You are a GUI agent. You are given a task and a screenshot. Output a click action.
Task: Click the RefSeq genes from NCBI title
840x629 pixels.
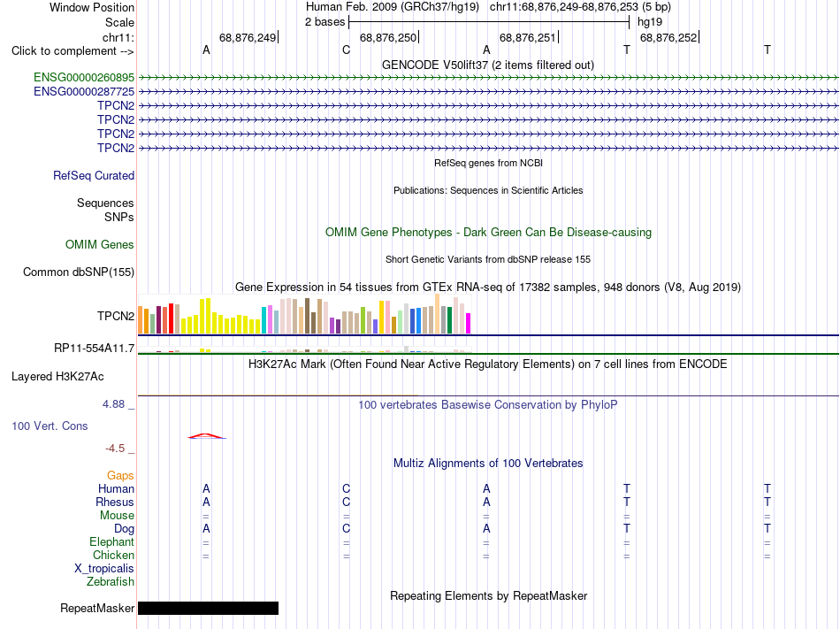click(489, 163)
